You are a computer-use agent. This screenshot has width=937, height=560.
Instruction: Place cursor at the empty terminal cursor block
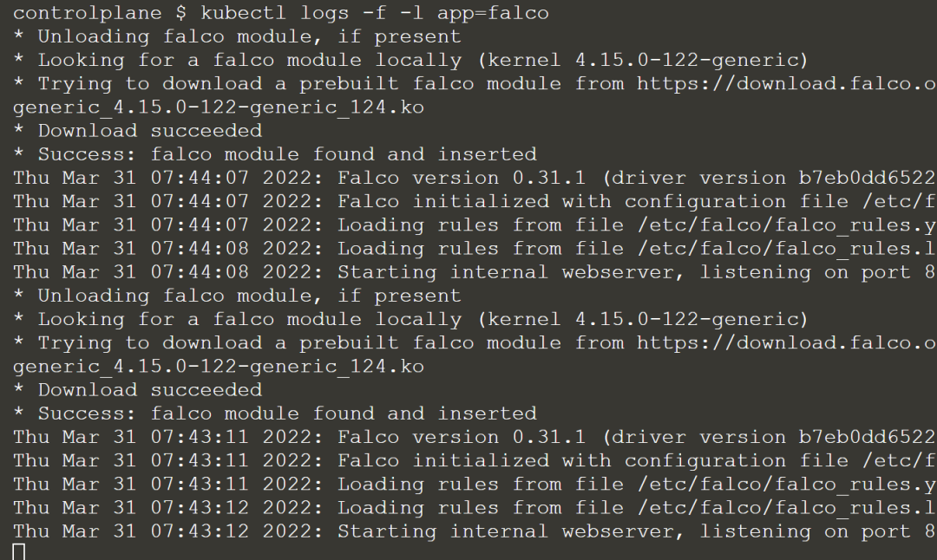pyautogui.click(x=19, y=551)
